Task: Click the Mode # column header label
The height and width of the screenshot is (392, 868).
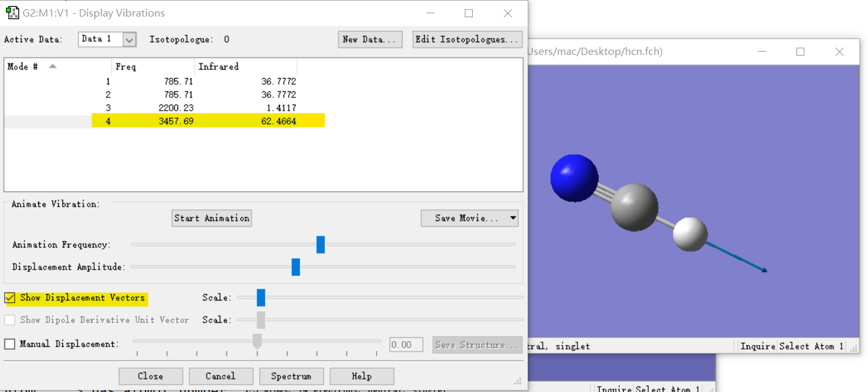Action: (x=22, y=66)
